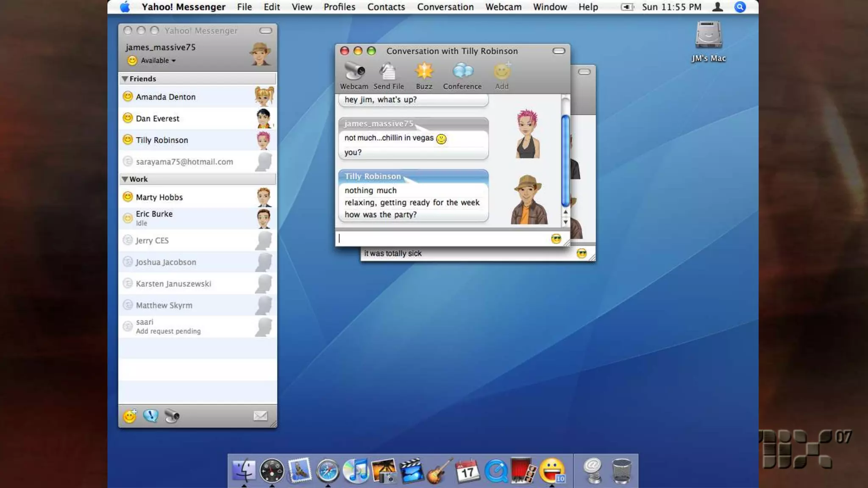Click the Send File toolbar icon
Viewport: 868px width, 488px height.
coord(388,72)
